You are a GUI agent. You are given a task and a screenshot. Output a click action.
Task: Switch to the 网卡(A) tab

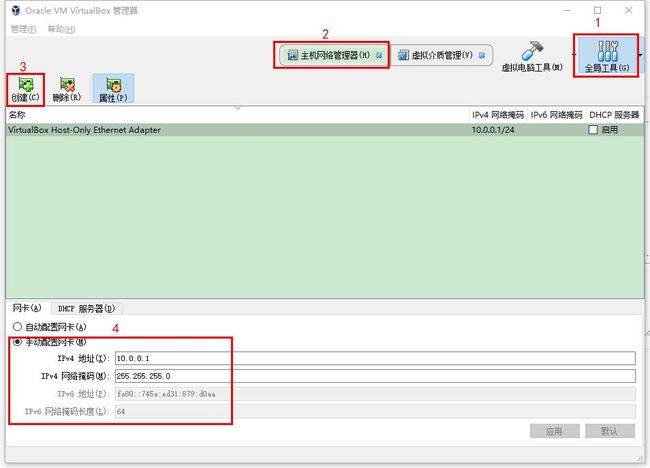click(x=27, y=308)
